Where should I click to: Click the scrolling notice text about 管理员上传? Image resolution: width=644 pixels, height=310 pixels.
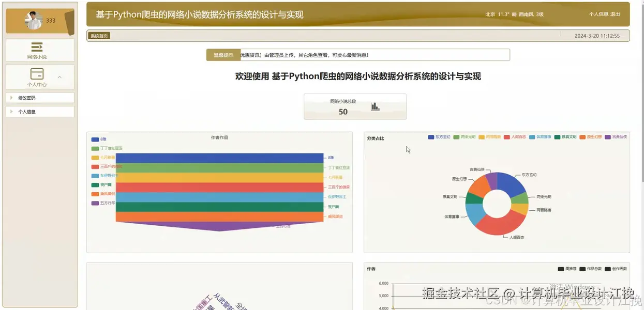pos(305,55)
